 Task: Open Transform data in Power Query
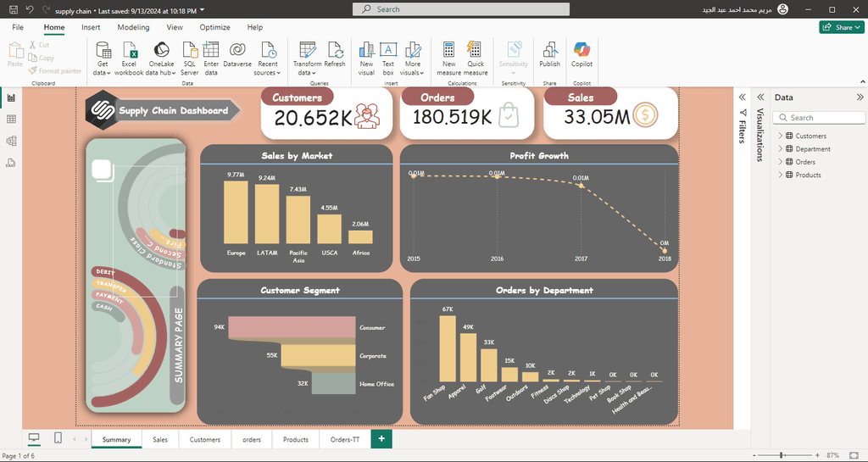coord(307,58)
